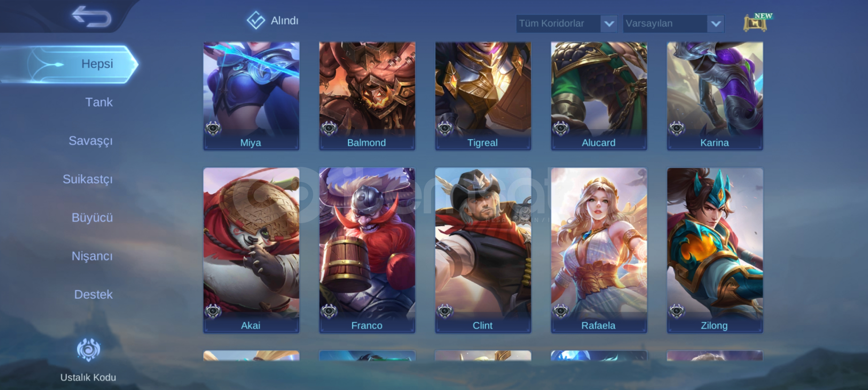The image size is (868, 390).
Task: Click the mastery badge on Akai's card
Action: (213, 311)
